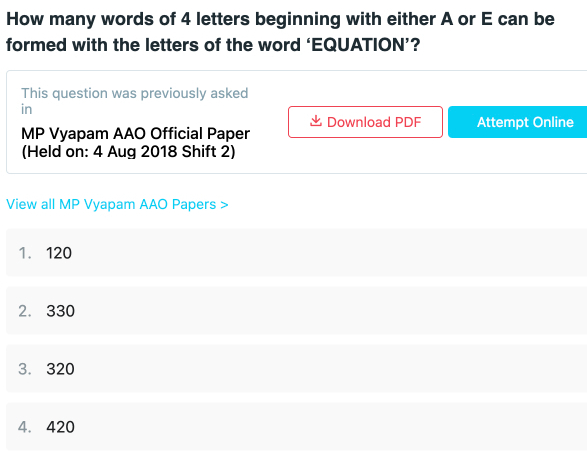Click the 'Held on: 4 Aug 2018 Shift 2' text
Viewport: 587px width, 455px height.
tap(128, 152)
